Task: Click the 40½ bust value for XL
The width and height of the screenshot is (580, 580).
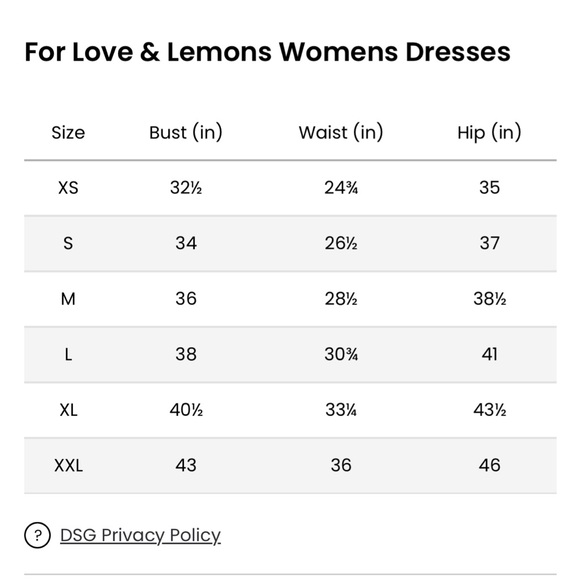Action: (186, 410)
